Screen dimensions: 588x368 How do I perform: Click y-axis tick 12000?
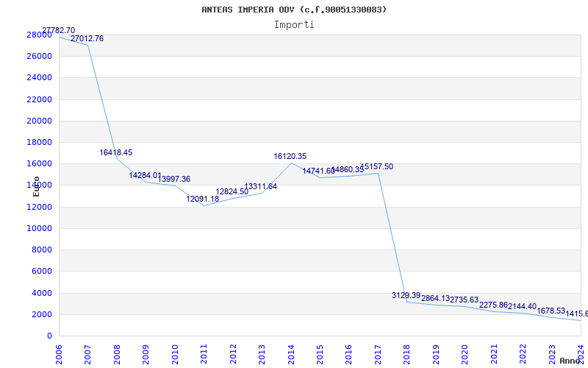coord(40,207)
